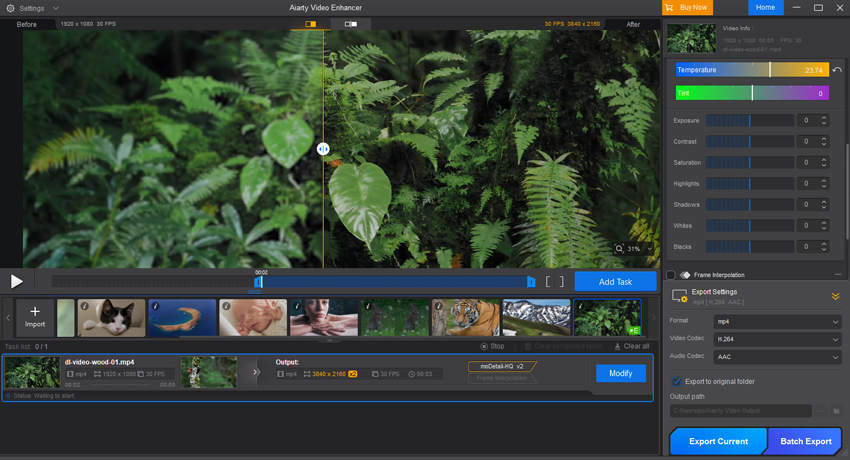Select the split-slider compare view icon

[x=311, y=24]
